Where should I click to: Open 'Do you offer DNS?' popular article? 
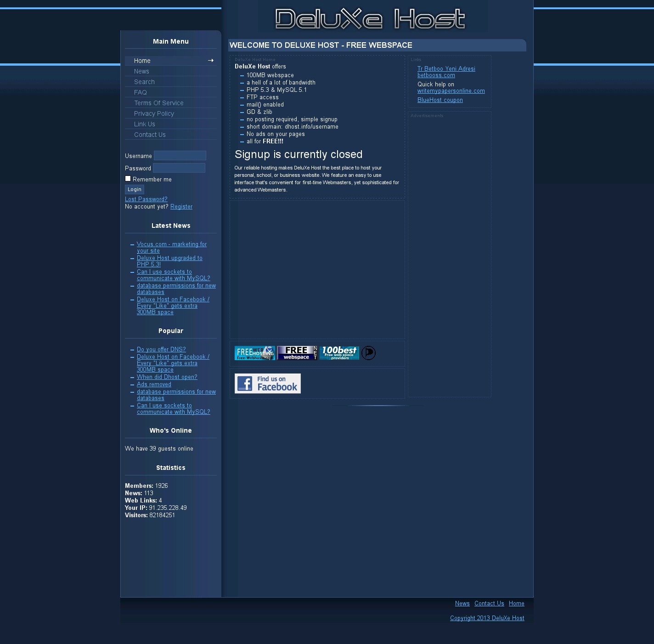161,350
